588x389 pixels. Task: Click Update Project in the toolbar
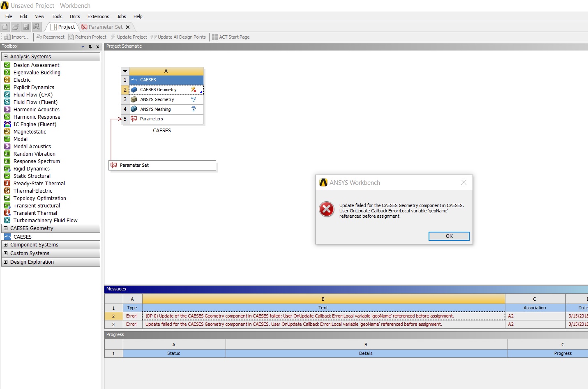(128, 37)
